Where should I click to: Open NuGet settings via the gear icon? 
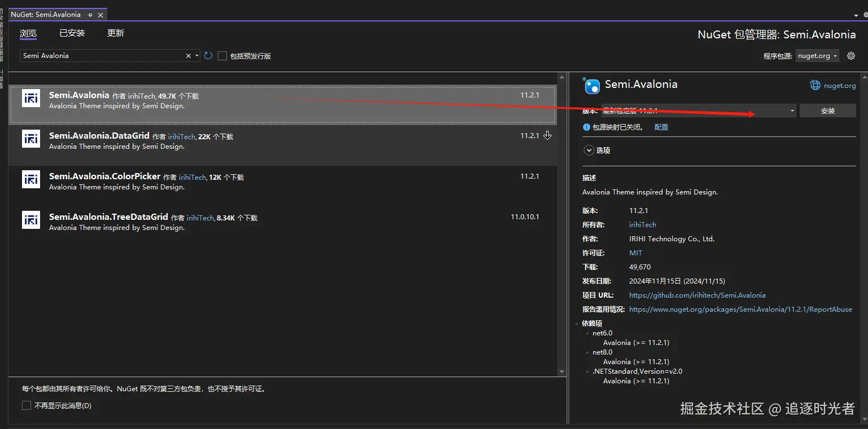click(851, 56)
